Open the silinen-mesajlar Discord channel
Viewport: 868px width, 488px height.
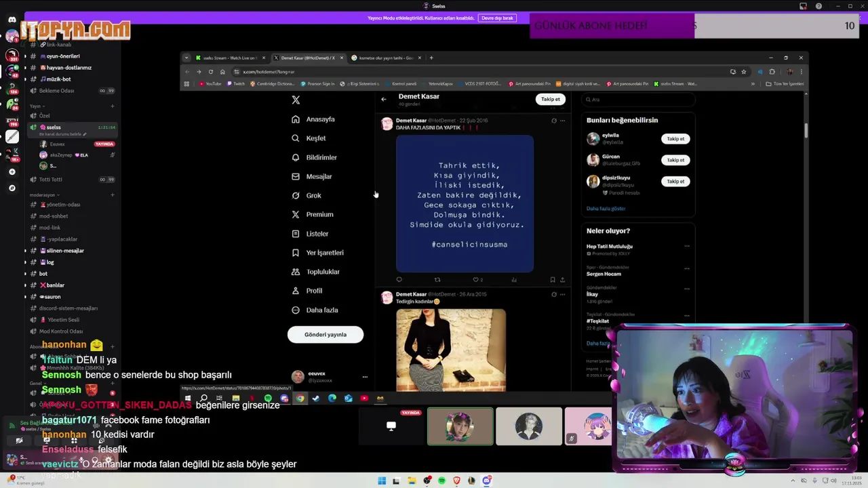65,251
